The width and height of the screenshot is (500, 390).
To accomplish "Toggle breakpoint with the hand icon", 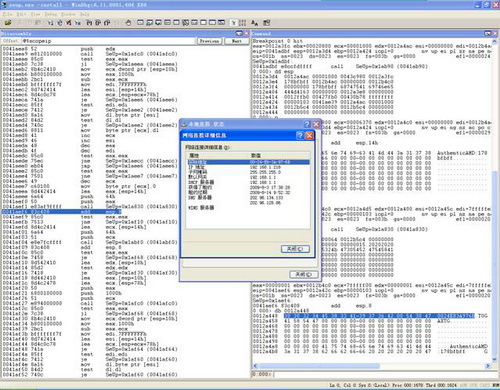I will (128, 23).
